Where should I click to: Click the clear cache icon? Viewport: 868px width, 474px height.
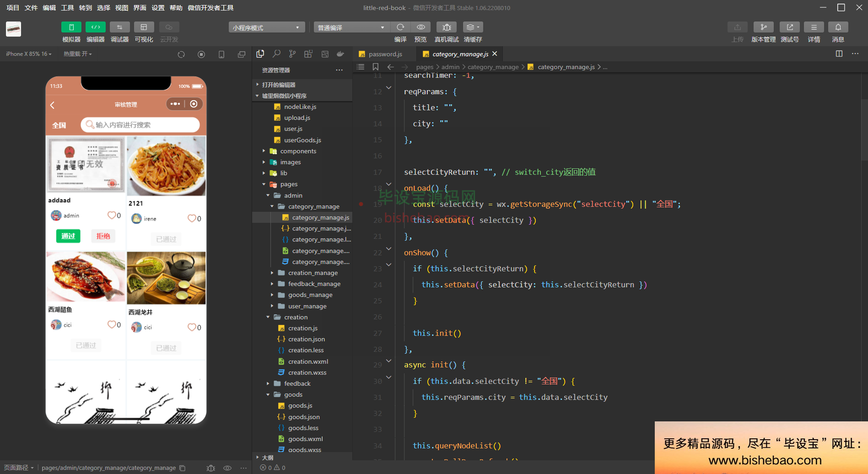tap(473, 27)
